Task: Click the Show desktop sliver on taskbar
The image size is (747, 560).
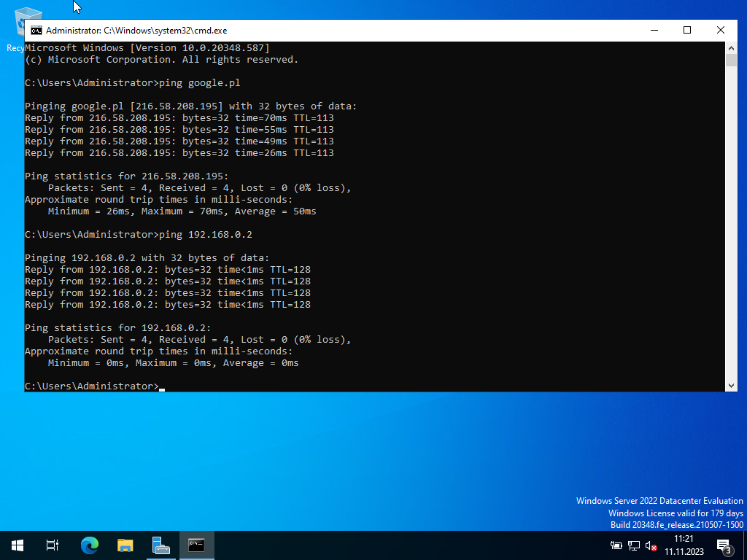Action: (745, 545)
